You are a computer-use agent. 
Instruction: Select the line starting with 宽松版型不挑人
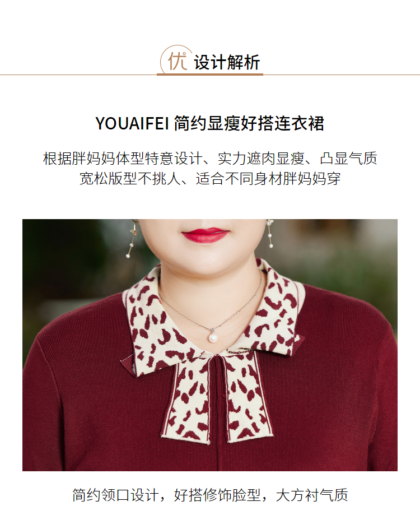tap(210, 178)
